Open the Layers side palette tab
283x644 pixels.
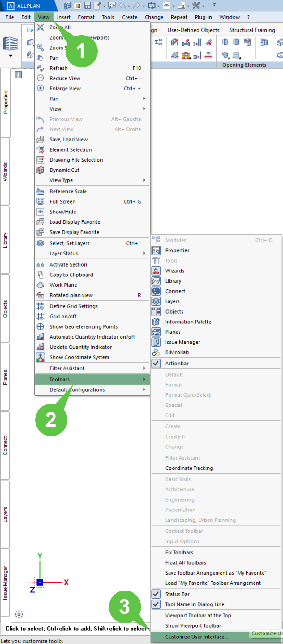5,514
